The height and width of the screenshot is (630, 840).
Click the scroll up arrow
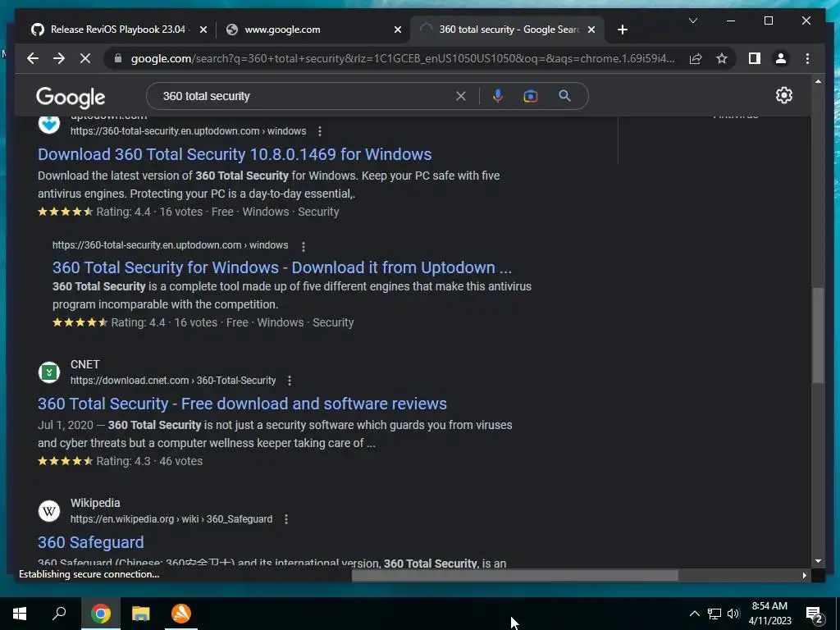tap(818, 81)
